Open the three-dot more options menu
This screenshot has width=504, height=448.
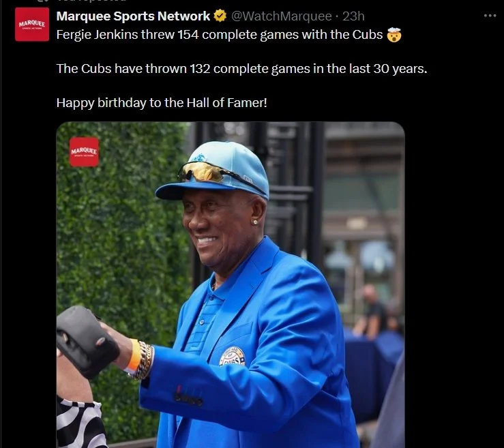(490, 16)
